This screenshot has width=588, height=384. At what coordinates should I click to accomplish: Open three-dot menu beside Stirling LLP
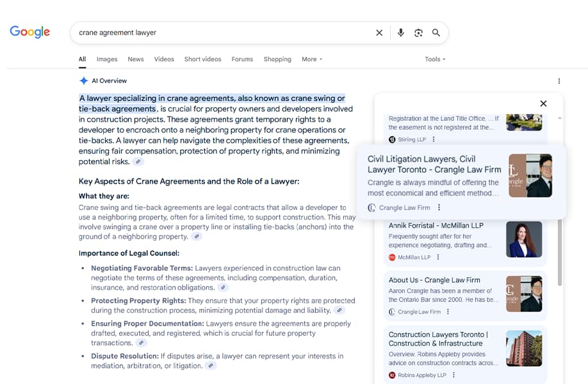pos(434,140)
